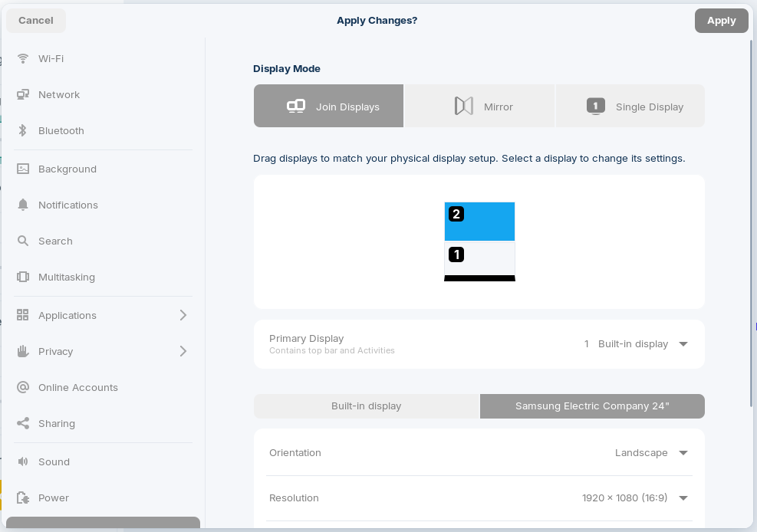Select the Bluetooth icon in sidebar
757x532 pixels.
(x=23, y=131)
